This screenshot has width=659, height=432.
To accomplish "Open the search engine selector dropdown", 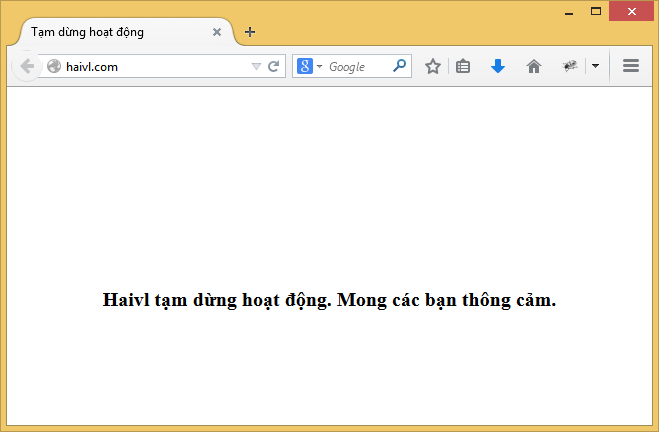I will tap(320, 67).
